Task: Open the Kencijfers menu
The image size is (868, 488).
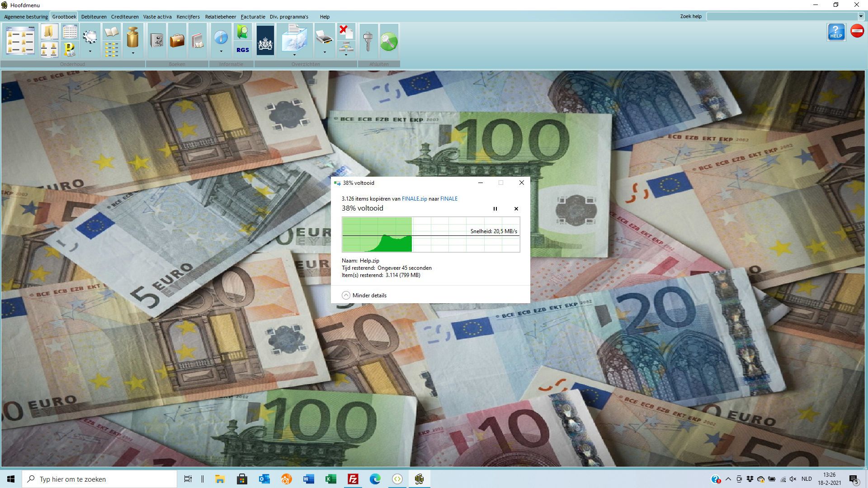Action: (x=188, y=17)
